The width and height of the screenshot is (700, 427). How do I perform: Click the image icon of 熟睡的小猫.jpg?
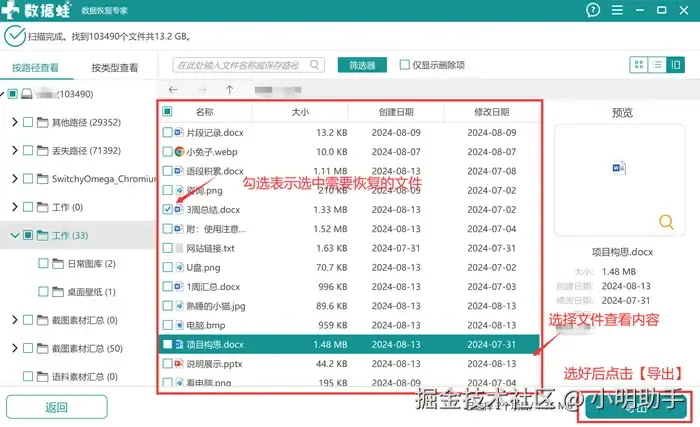point(179,306)
